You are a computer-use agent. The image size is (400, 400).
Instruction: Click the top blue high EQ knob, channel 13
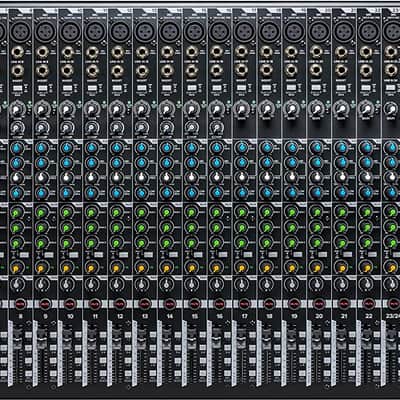click(x=141, y=148)
